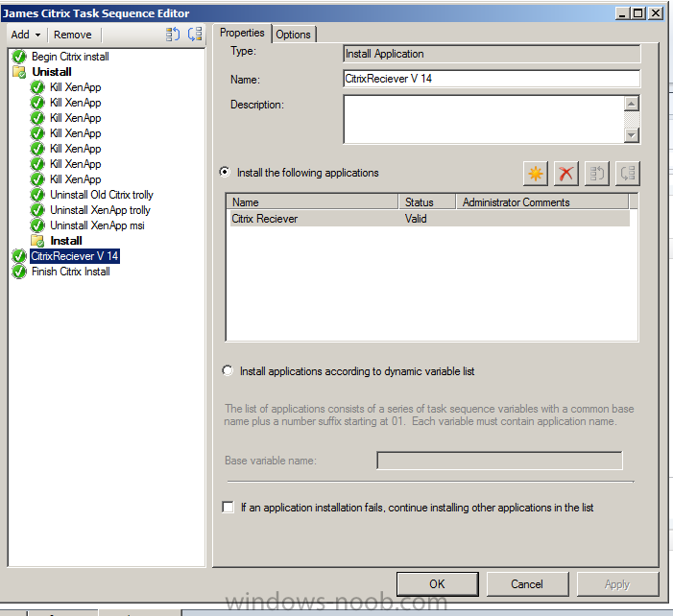Click the Base variable name field

point(499,461)
